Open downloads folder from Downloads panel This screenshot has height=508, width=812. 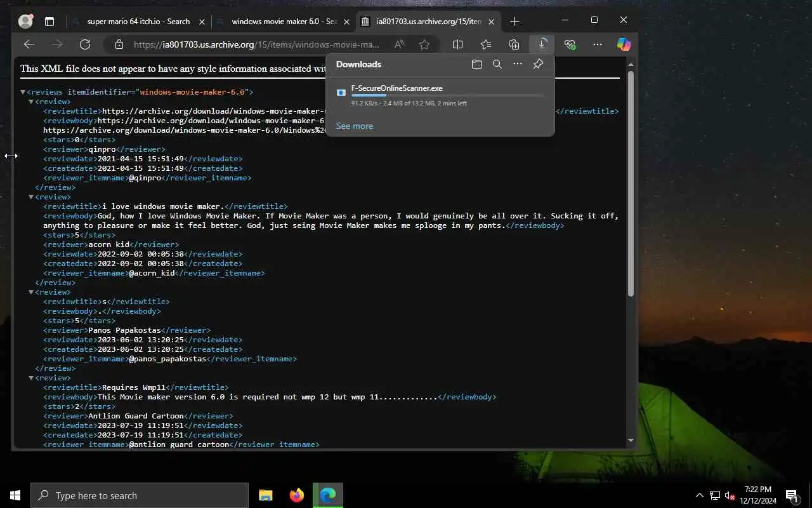point(477,64)
